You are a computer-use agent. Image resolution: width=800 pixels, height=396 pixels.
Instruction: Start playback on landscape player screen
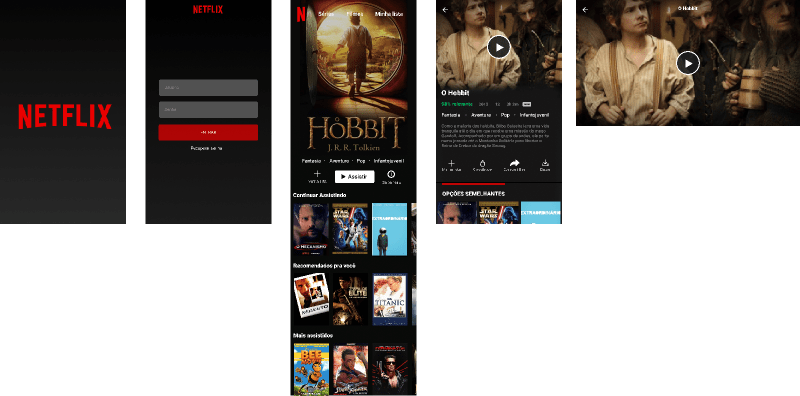point(688,63)
